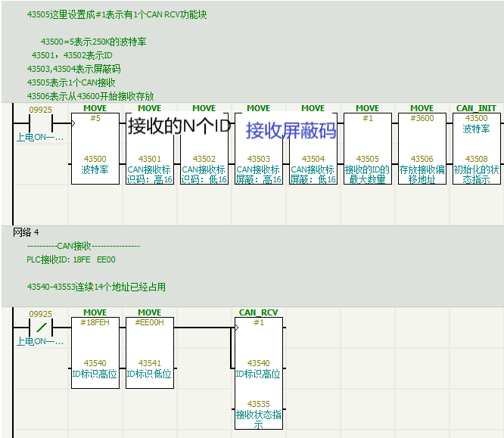
Task: Select the normally-open contact 09925 in the first rung
Action: [41, 123]
